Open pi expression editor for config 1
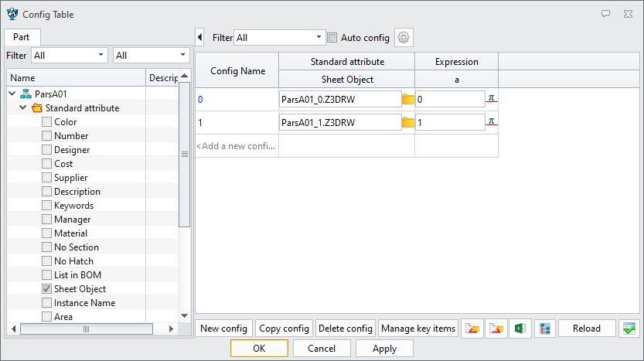This screenshot has width=644, height=361. point(491,122)
